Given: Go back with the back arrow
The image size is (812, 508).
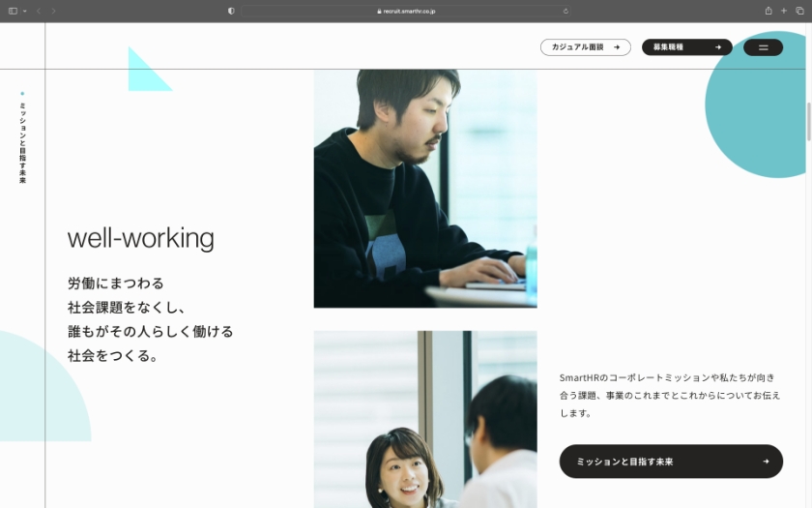Looking at the screenshot, I should point(39,11).
